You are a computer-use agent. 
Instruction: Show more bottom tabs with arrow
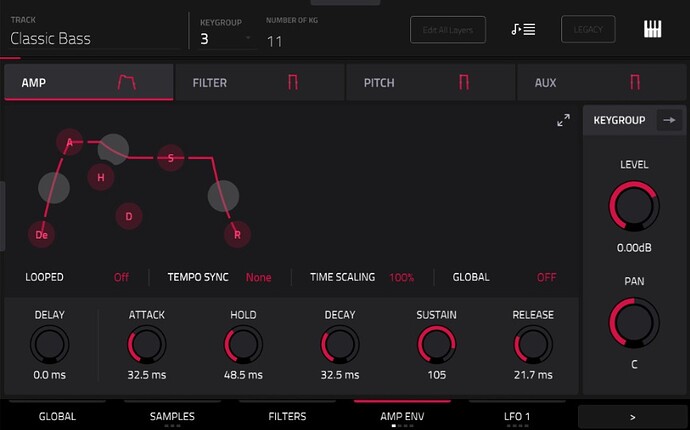(x=633, y=416)
